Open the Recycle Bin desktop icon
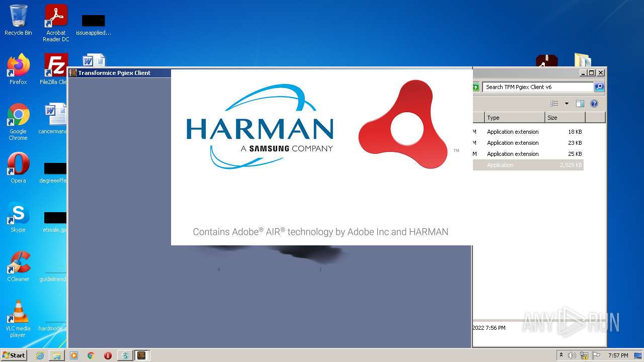 click(x=18, y=20)
